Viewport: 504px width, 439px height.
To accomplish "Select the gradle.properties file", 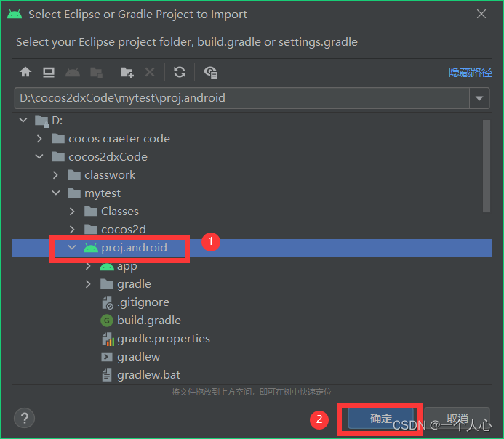I will (164, 339).
